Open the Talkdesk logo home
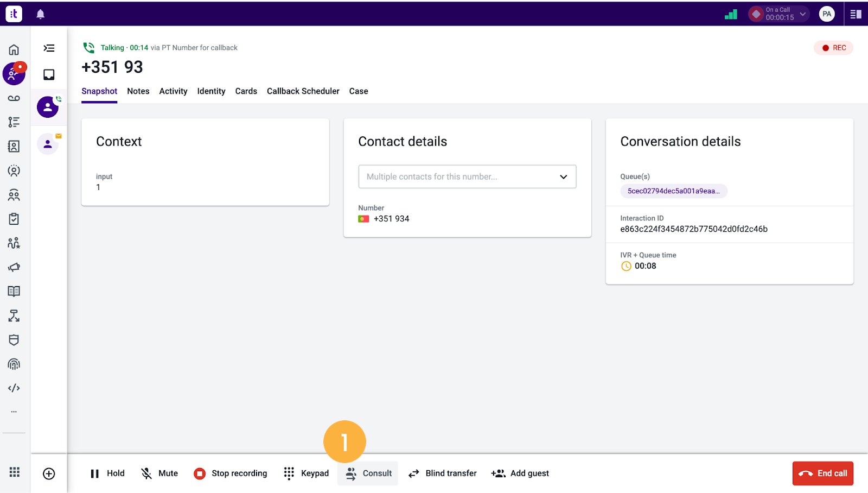The width and height of the screenshot is (868, 493). (14, 14)
